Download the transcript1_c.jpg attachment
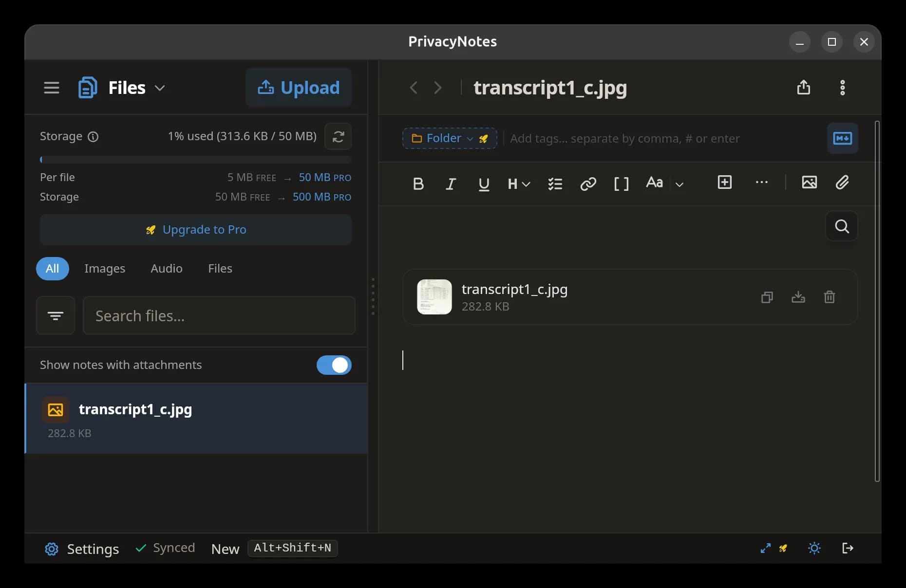This screenshot has height=588, width=906. click(x=798, y=297)
